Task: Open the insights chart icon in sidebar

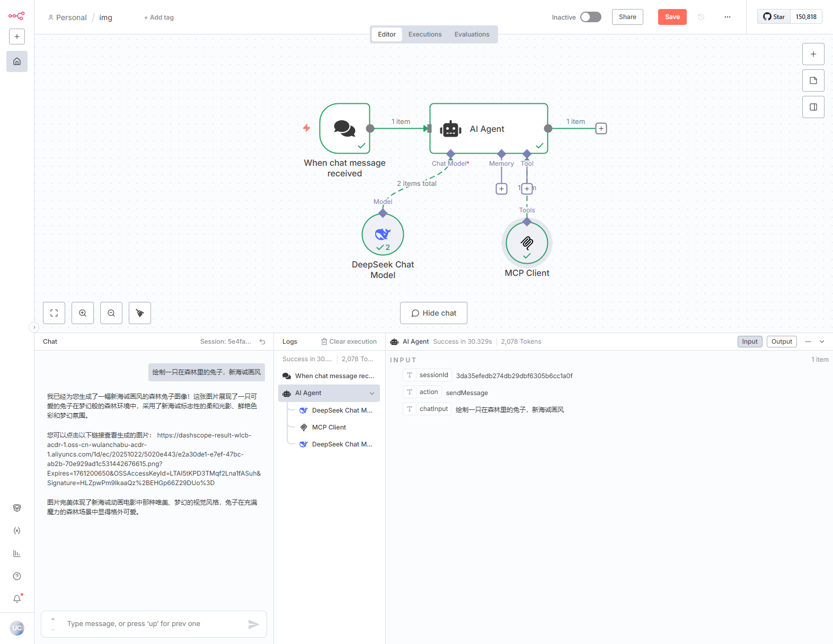Action: pyautogui.click(x=17, y=553)
